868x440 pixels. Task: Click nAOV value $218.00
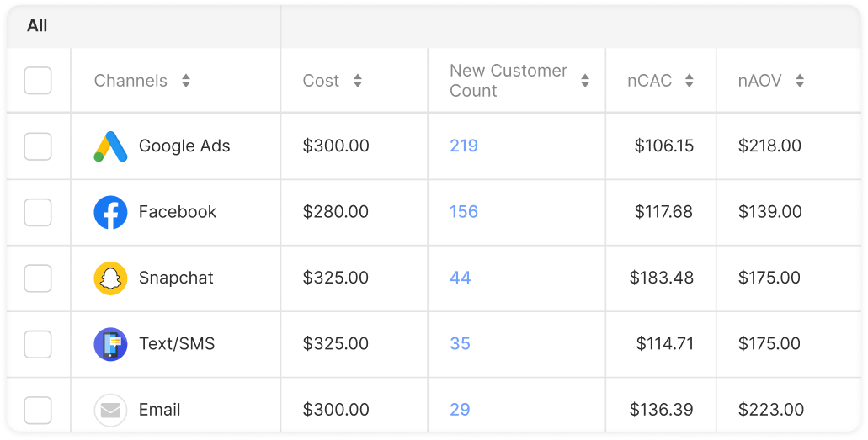pyautogui.click(x=770, y=146)
